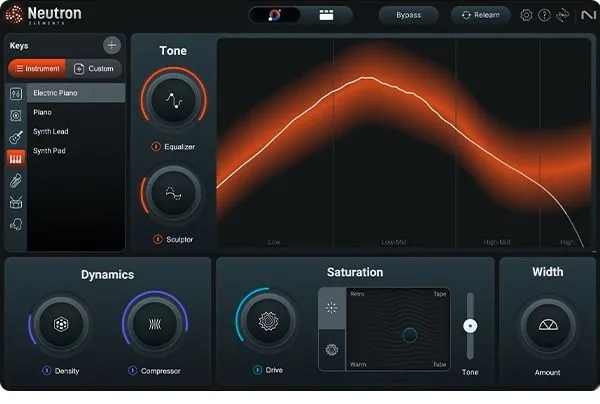Disable the Compressor power toggle
The image size is (600, 404).
[132, 371]
